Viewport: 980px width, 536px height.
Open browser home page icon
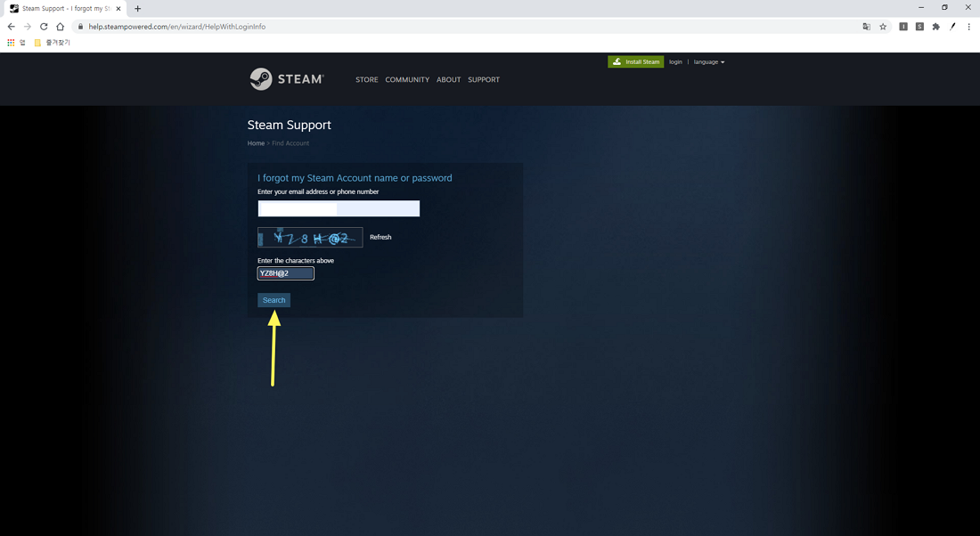pyautogui.click(x=60, y=26)
